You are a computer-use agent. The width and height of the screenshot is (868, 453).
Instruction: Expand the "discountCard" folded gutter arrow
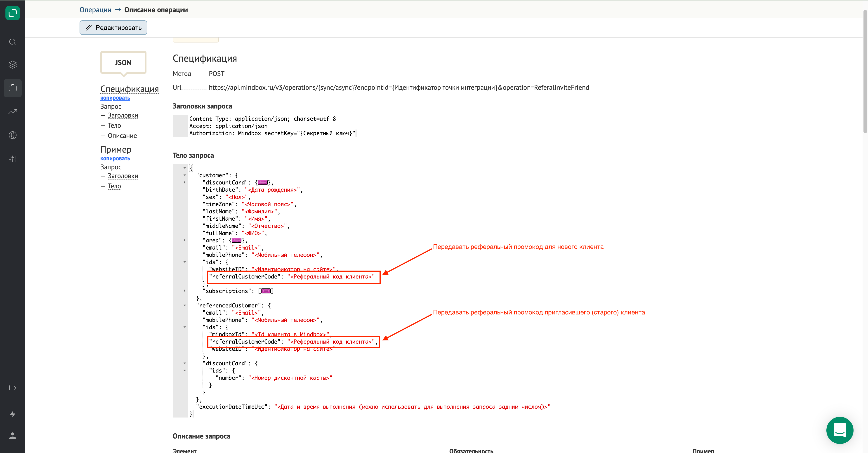click(185, 182)
